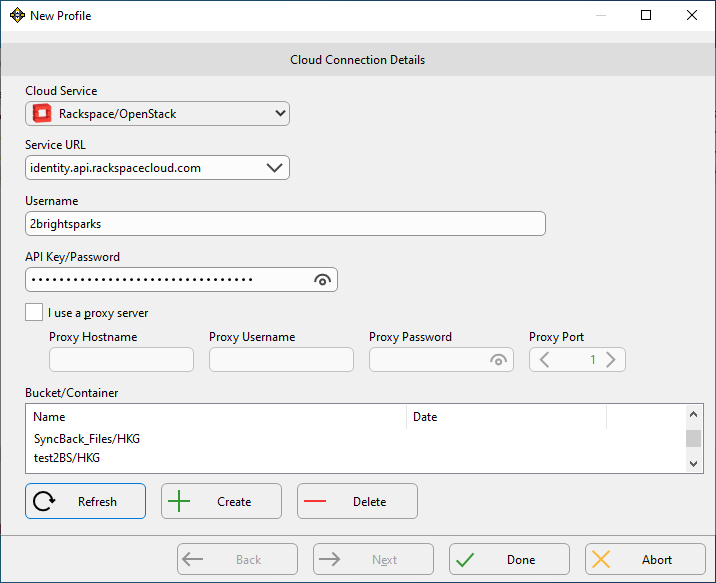Click the Proxy Username field
716x583 pixels.
click(281, 360)
